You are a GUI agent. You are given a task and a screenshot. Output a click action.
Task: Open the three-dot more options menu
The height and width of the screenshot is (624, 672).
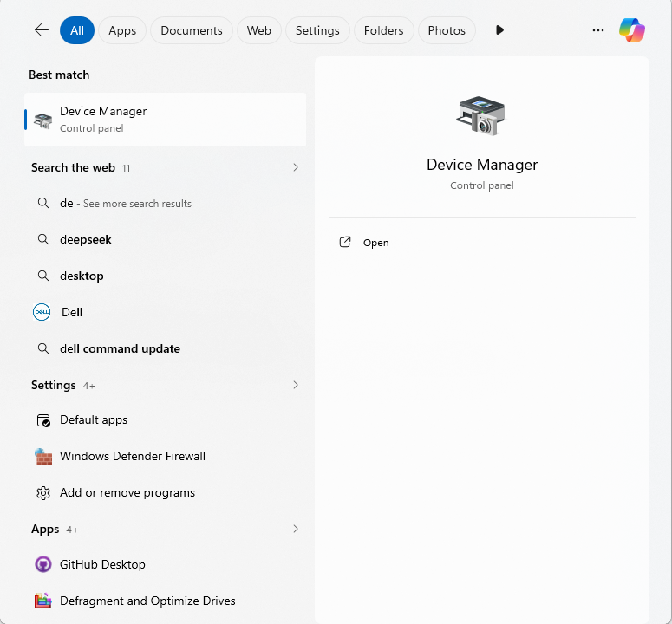[x=597, y=30]
